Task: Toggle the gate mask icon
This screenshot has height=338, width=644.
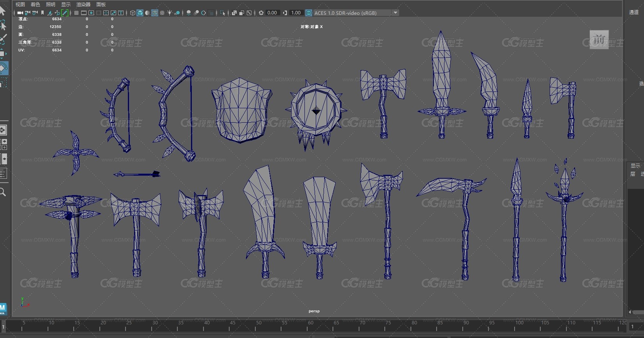Action: (99, 13)
